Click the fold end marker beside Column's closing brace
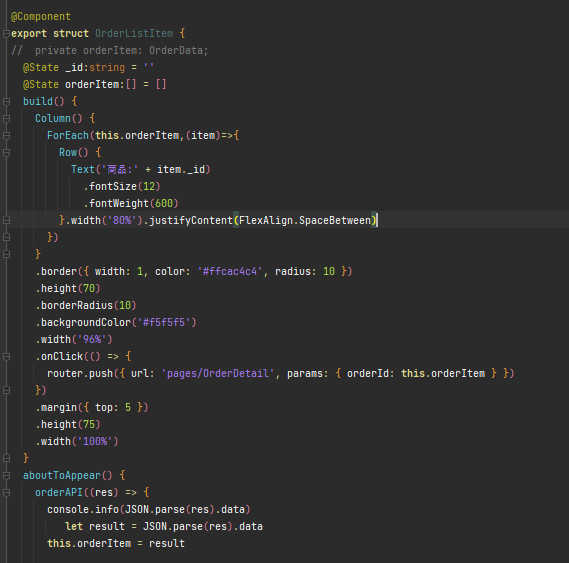 coord(6,254)
